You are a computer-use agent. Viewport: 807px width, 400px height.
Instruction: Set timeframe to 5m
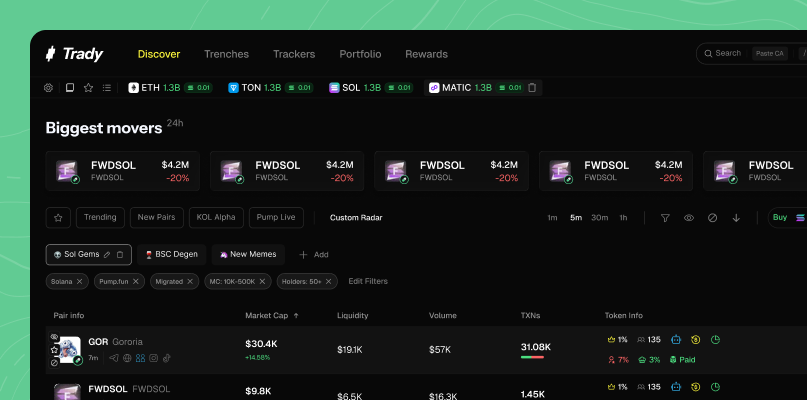click(576, 218)
